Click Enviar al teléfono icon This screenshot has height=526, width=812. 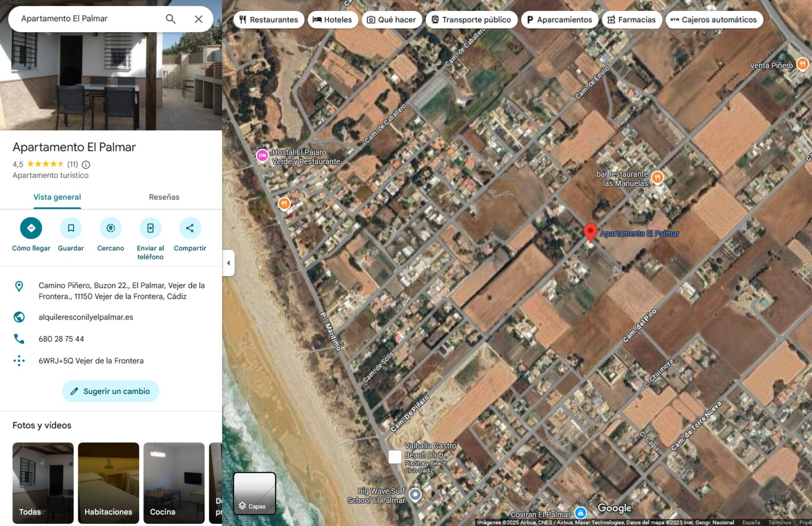click(x=150, y=228)
